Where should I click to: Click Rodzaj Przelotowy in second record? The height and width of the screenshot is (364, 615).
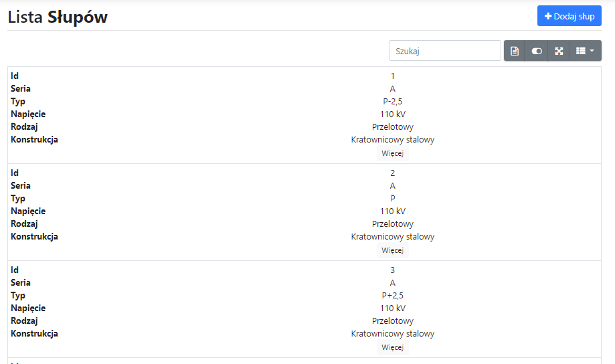point(393,224)
